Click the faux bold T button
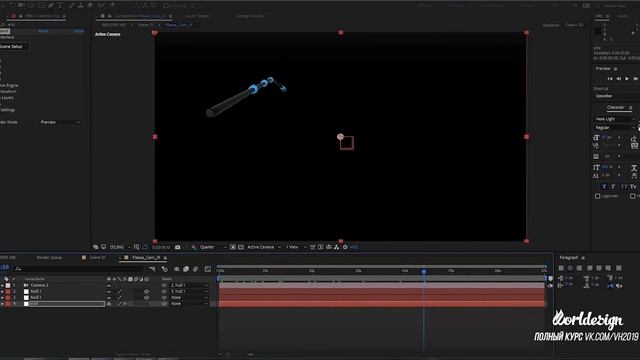Viewport: 640px width, 360px height. tap(604, 187)
